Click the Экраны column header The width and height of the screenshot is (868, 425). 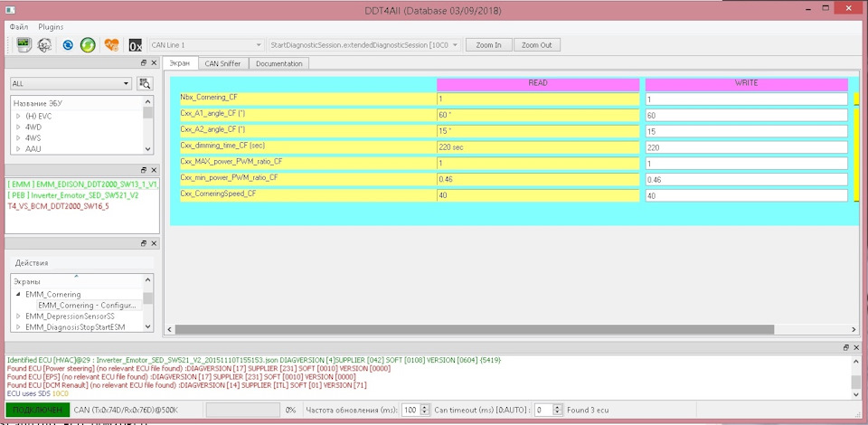76,281
